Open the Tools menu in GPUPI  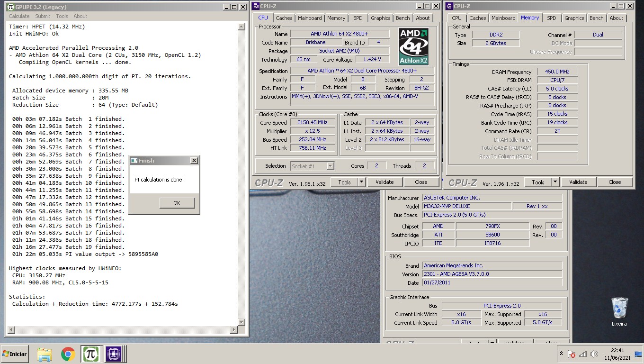[x=62, y=16]
